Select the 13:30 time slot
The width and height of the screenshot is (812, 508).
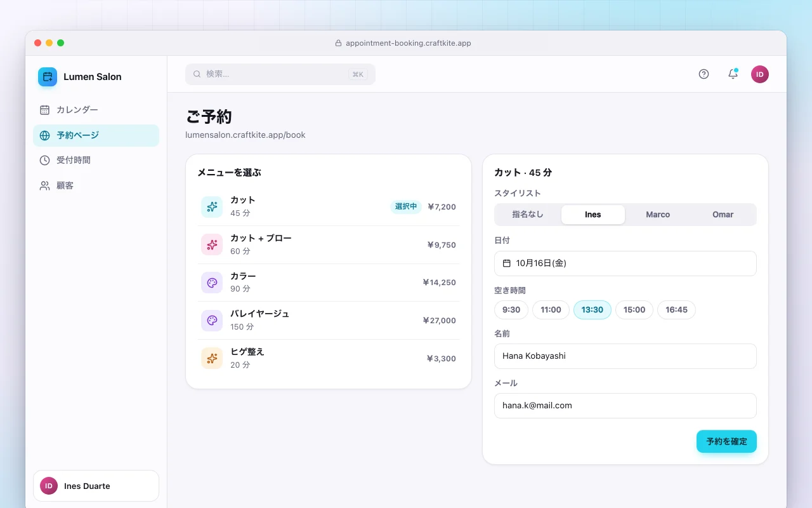(x=593, y=310)
